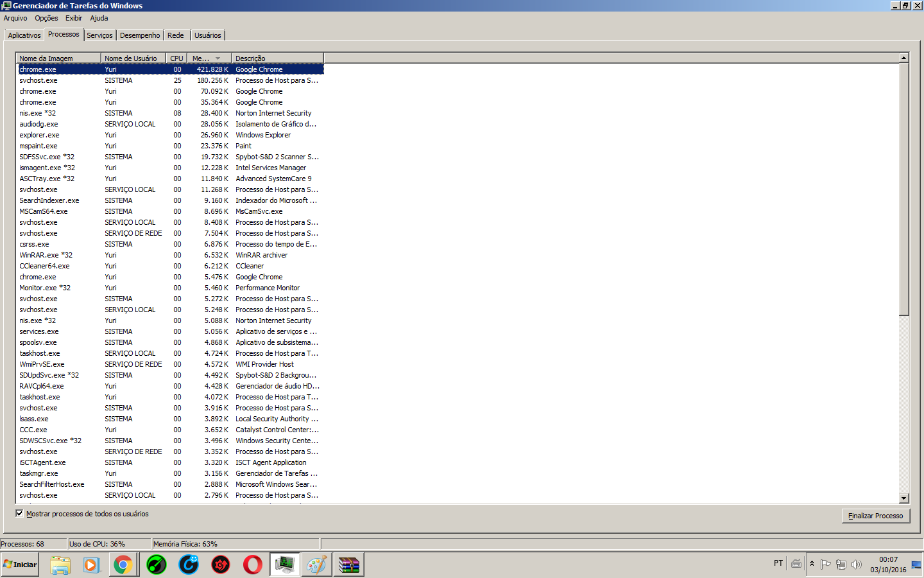This screenshot has height=578, width=924.
Task: Select the WinRAR.exe *32 process row
Action: [170, 255]
